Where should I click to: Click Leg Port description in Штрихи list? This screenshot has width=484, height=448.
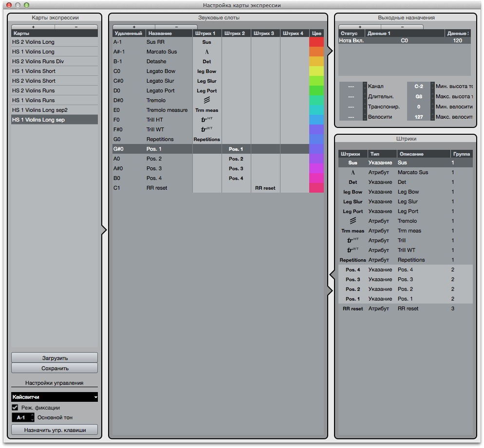point(408,211)
